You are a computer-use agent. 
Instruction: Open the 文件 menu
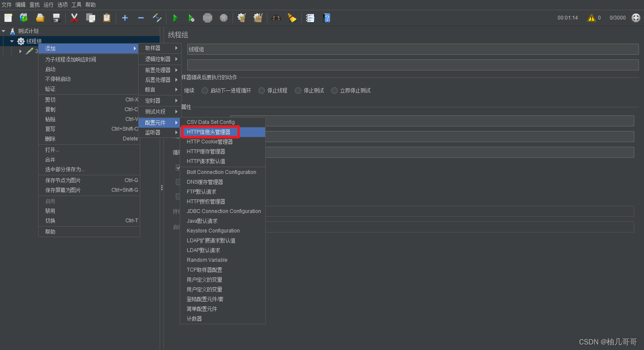(x=7, y=5)
